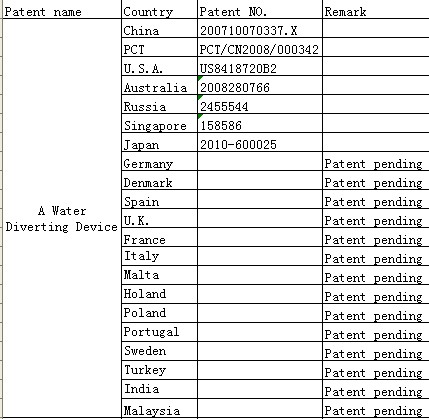Click the Holand country cell
This screenshot has height=419, width=429.
pos(160,294)
